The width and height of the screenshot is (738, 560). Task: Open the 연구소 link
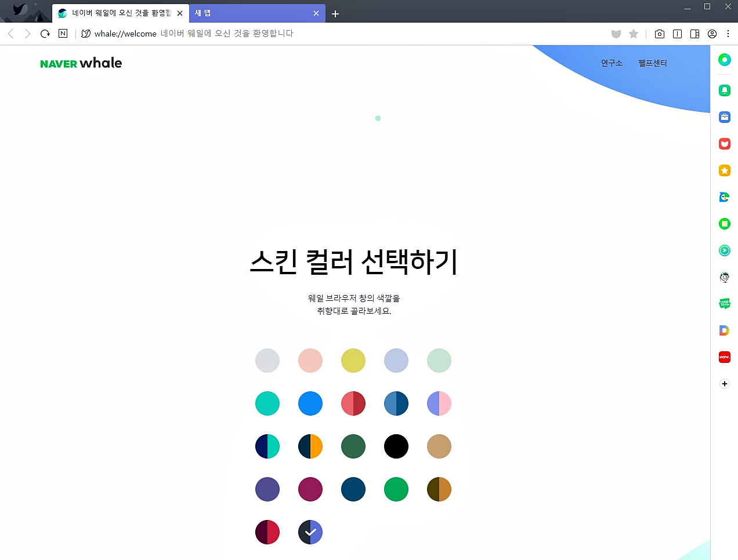tap(612, 63)
